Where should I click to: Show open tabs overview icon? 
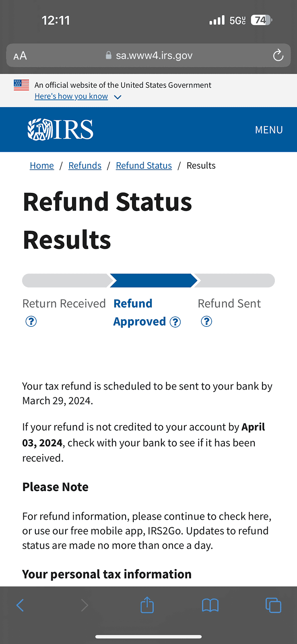273,605
